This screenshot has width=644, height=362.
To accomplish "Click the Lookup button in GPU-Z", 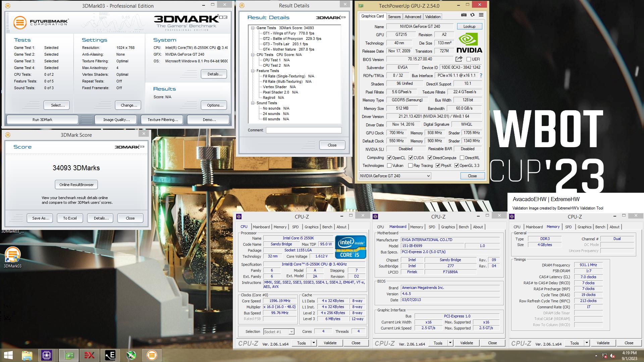I will (x=469, y=26).
